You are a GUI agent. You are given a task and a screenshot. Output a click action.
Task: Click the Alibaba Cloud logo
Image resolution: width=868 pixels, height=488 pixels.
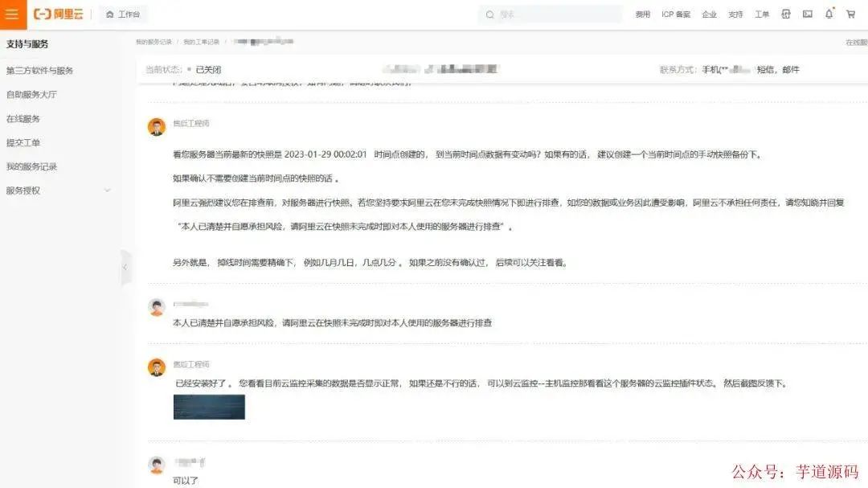58,14
